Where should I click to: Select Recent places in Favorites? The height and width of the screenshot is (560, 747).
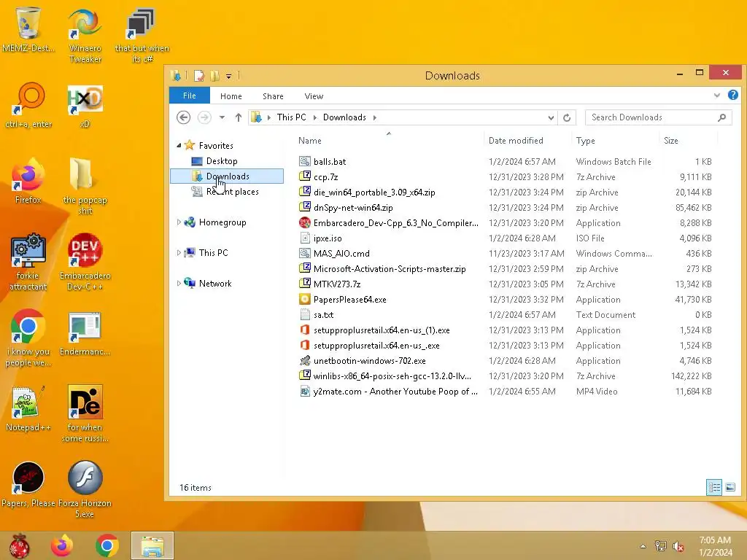(x=233, y=192)
